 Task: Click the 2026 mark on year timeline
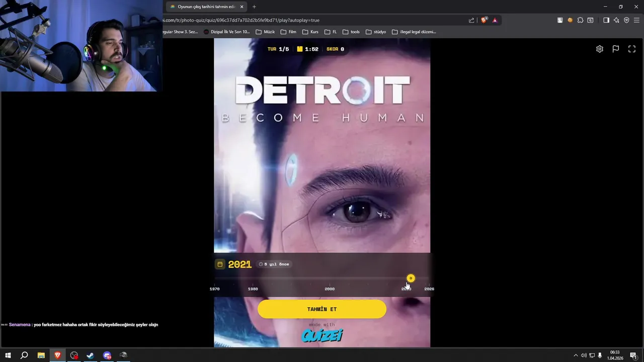[429, 289]
